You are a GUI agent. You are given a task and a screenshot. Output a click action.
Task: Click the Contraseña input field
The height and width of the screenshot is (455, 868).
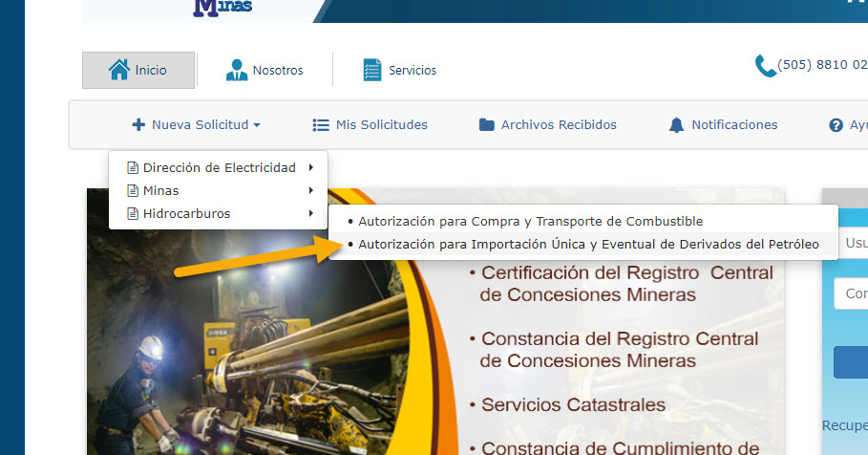(x=851, y=293)
